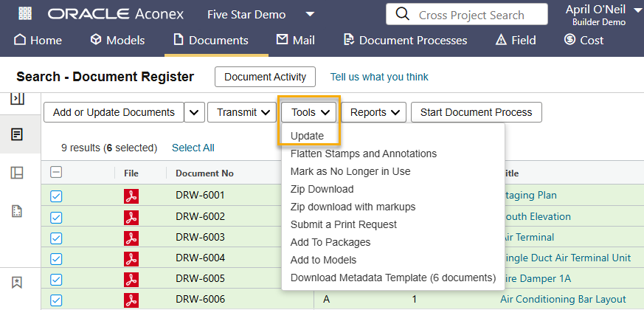Screen dimensions: 644x310
Task: Uncheck the DRW-6005 row checkbox
Action: click(56, 280)
